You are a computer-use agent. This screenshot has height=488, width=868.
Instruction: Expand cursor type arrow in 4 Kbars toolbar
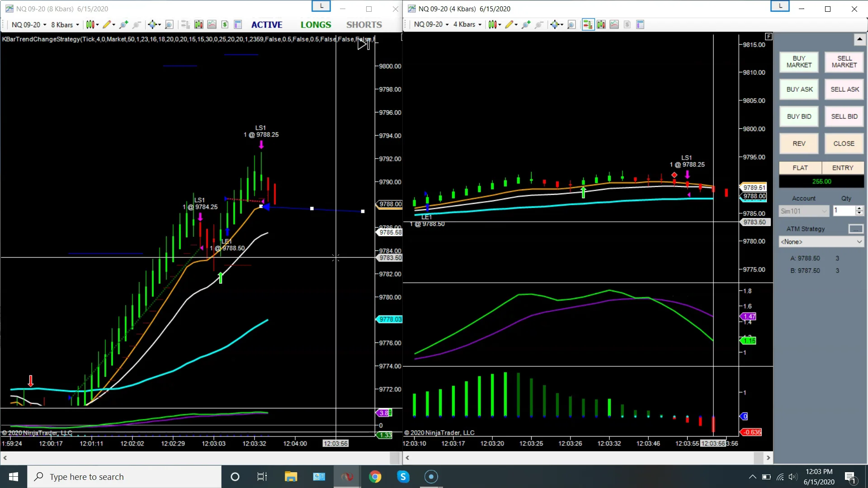point(562,25)
